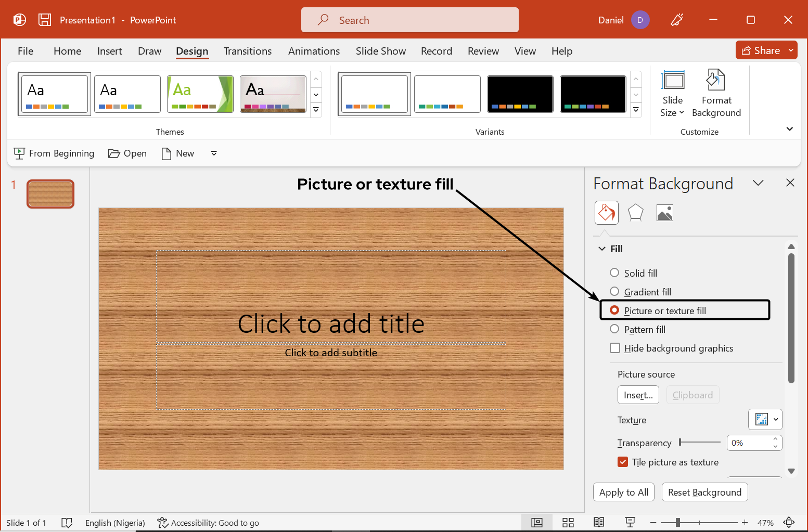
Task: Switch to Slide Sorter view in status bar
Action: (x=568, y=522)
